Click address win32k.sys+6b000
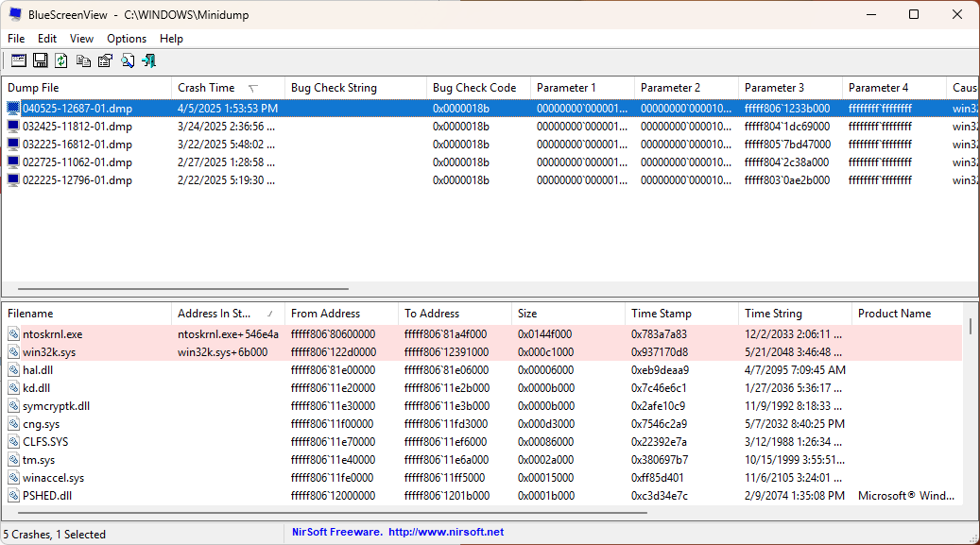This screenshot has height=545, width=980. point(222,352)
